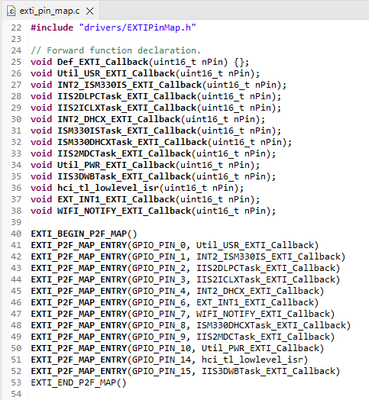Click ISM330DHCXTask_EXTI_Callback declaration on line 32
Image resolution: width=369 pixels, height=400 pixels.
tap(161, 142)
